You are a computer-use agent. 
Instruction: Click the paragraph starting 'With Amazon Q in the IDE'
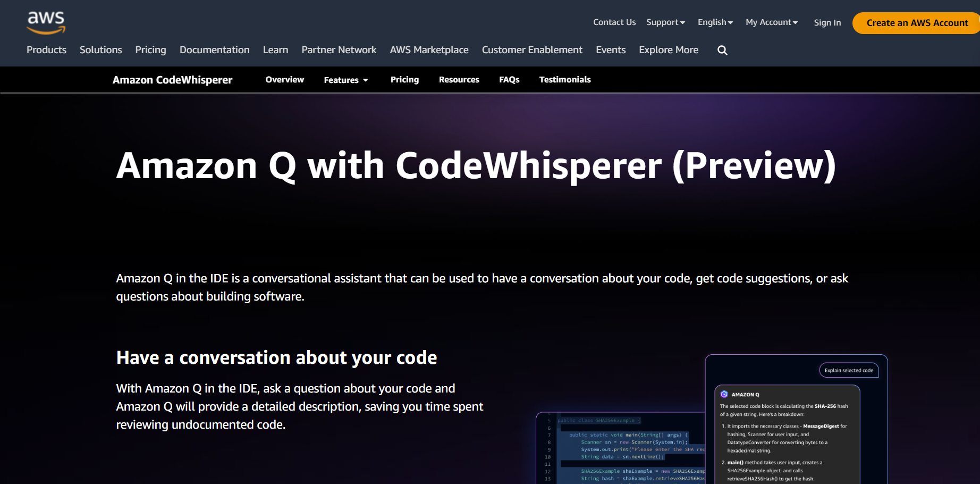point(300,406)
